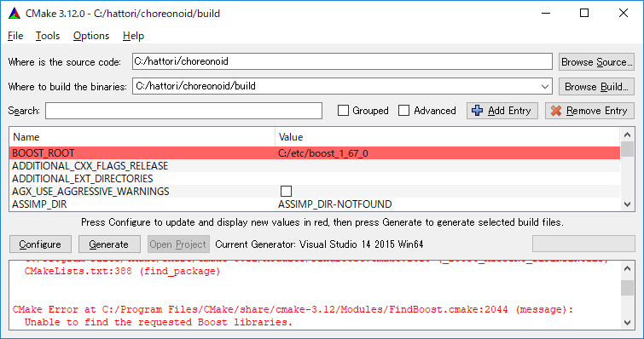The height and width of the screenshot is (339, 644).
Task: Toggle the AGX_USE_AGGRESSIVE_WARNINGS checkbox
Action: click(286, 192)
